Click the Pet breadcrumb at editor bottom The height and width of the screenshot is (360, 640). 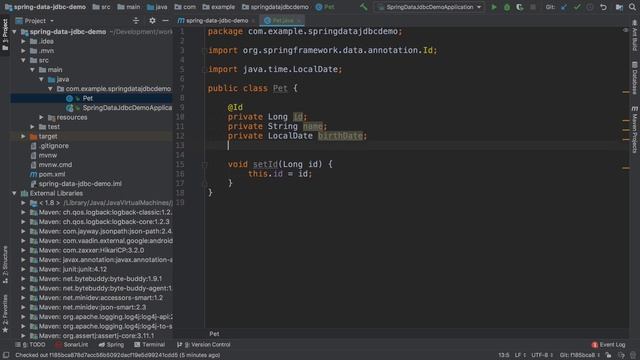click(x=214, y=334)
